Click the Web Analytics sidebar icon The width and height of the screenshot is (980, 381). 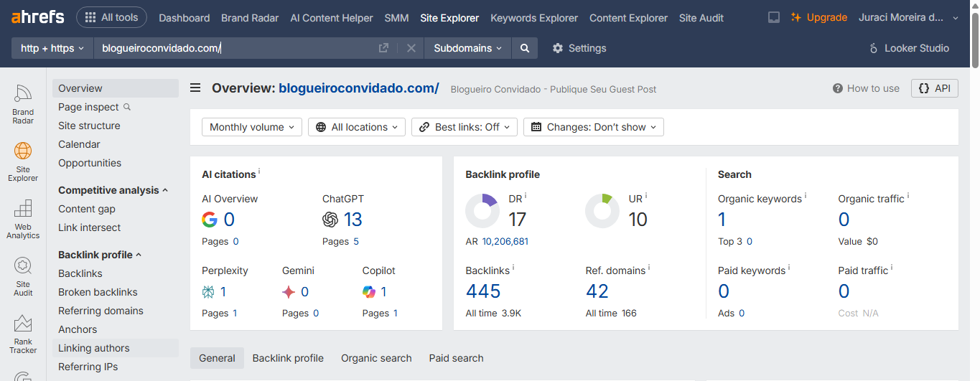click(23, 219)
